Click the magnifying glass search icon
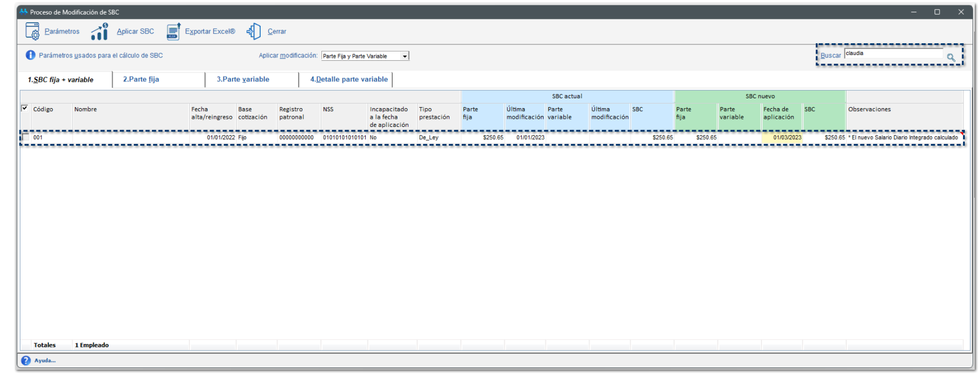 [951, 57]
